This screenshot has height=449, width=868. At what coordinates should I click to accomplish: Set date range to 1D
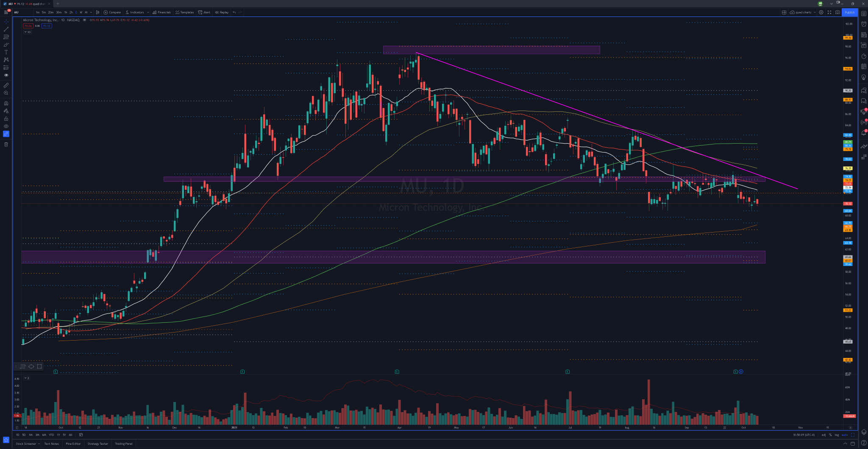click(x=17, y=435)
